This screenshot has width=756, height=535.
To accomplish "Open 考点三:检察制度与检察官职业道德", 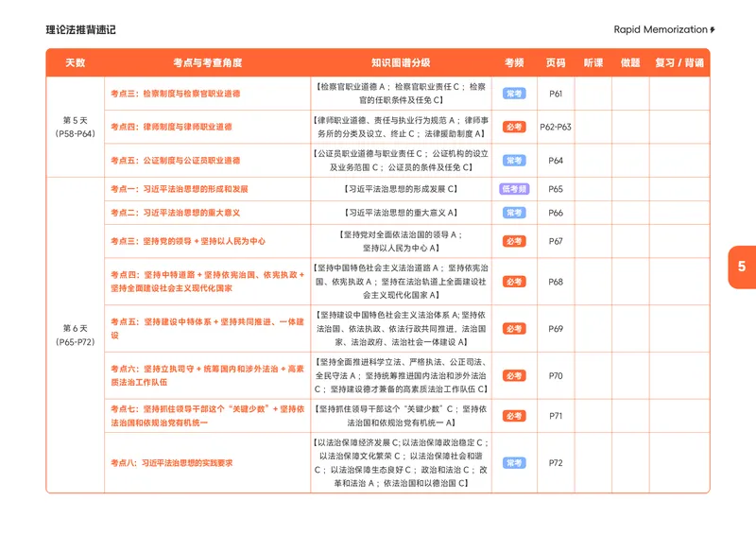I will [x=176, y=94].
